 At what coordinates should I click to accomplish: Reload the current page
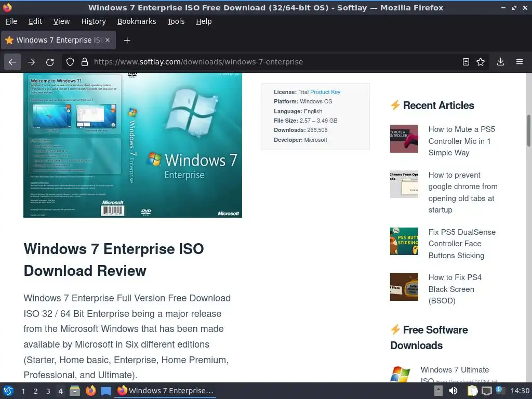pyautogui.click(x=50, y=62)
